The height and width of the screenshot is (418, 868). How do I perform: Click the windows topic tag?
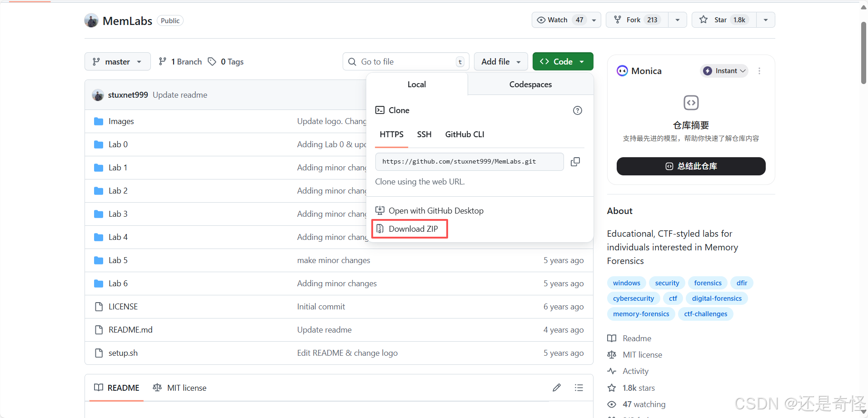[x=626, y=283]
